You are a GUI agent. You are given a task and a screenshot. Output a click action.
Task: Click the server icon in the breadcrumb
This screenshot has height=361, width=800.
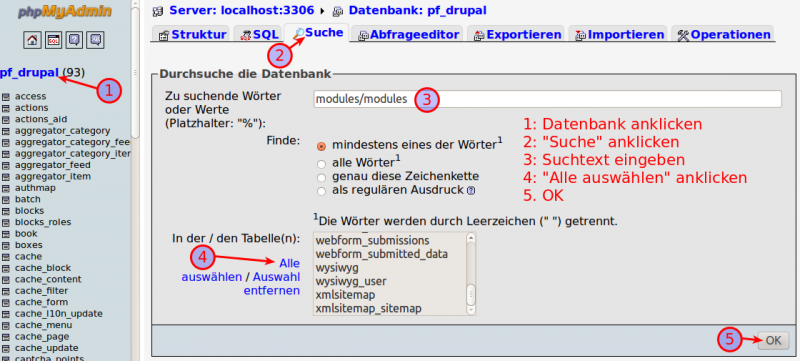pos(158,10)
